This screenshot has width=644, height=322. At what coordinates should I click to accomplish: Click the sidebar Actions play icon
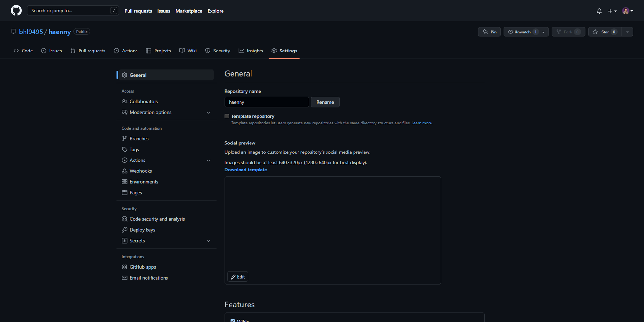click(x=125, y=160)
